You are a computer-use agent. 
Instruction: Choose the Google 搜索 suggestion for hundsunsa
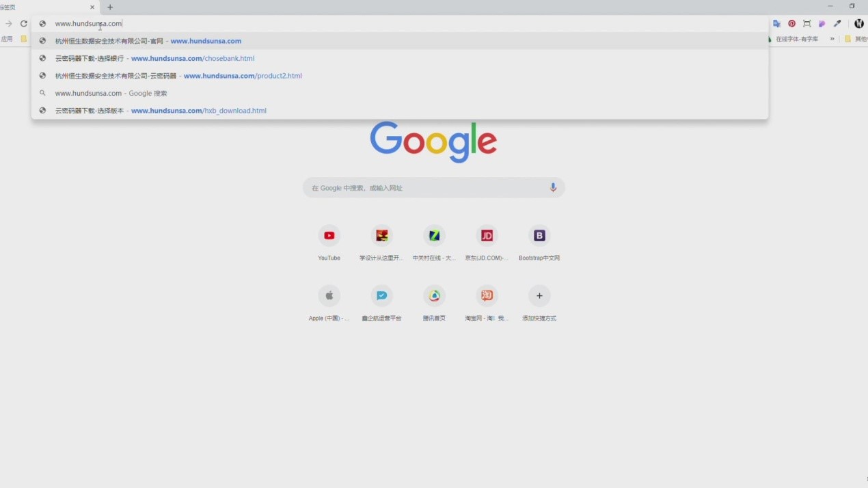(x=111, y=94)
